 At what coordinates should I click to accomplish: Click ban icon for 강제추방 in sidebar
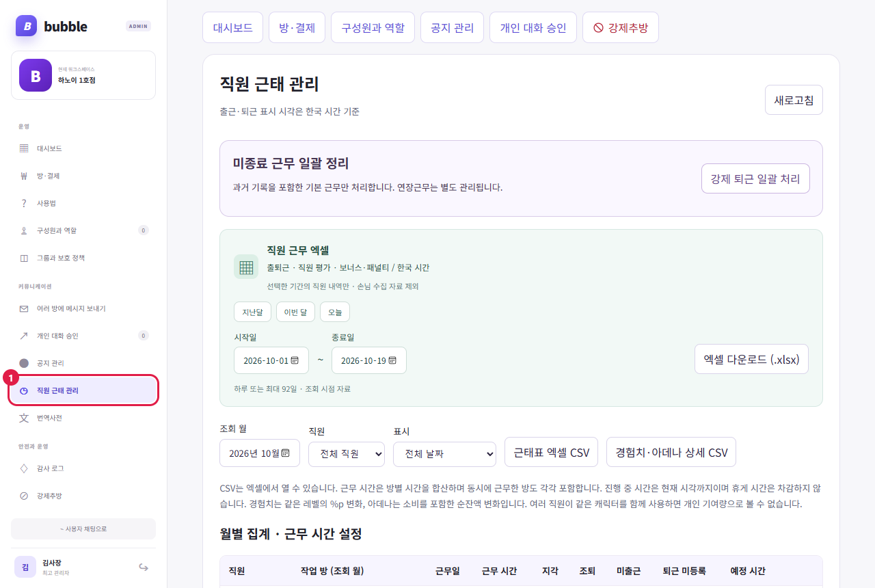pyautogui.click(x=24, y=496)
